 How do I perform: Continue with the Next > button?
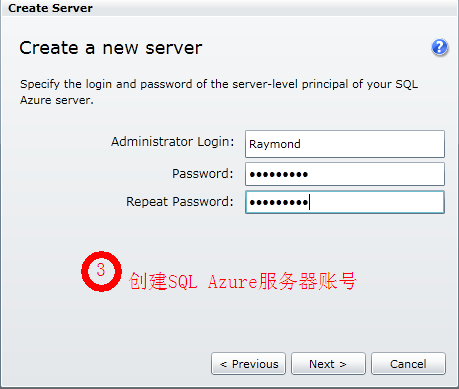[x=328, y=364]
